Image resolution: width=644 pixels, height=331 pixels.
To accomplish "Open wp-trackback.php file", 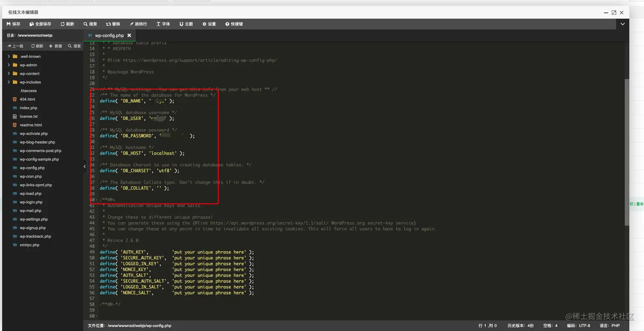I will 35,237.
